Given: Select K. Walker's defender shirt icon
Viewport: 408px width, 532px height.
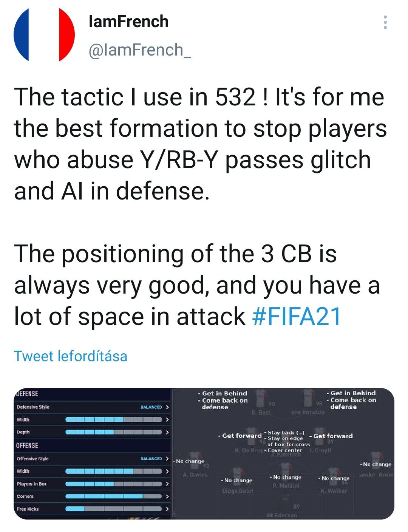Looking at the screenshot, I should pyautogui.click(x=334, y=477).
